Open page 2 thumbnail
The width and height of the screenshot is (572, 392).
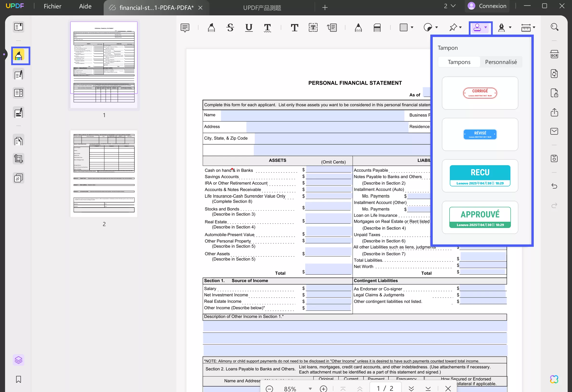(104, 173)
